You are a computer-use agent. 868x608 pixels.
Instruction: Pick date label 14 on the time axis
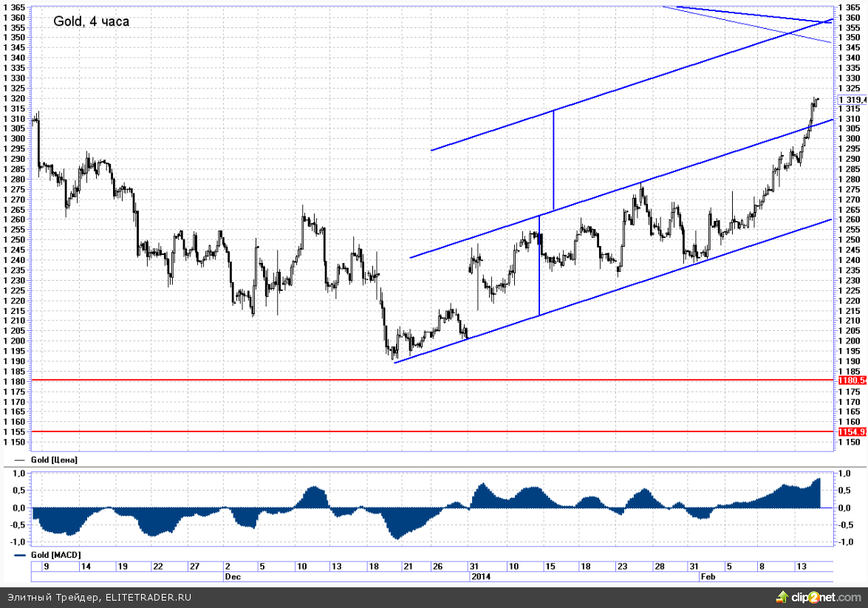click(86, 567)
